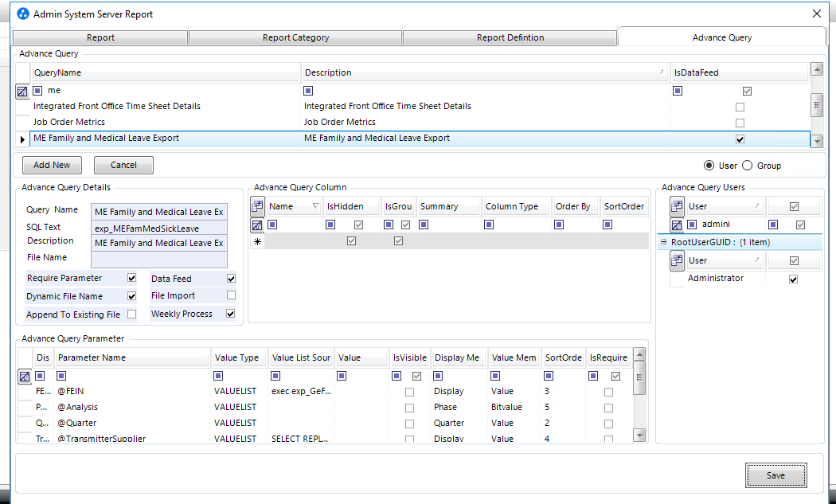Viewport: 836px width, 504px height.
Task: Switch to the Report Category tab
Action: coord(295,37)
